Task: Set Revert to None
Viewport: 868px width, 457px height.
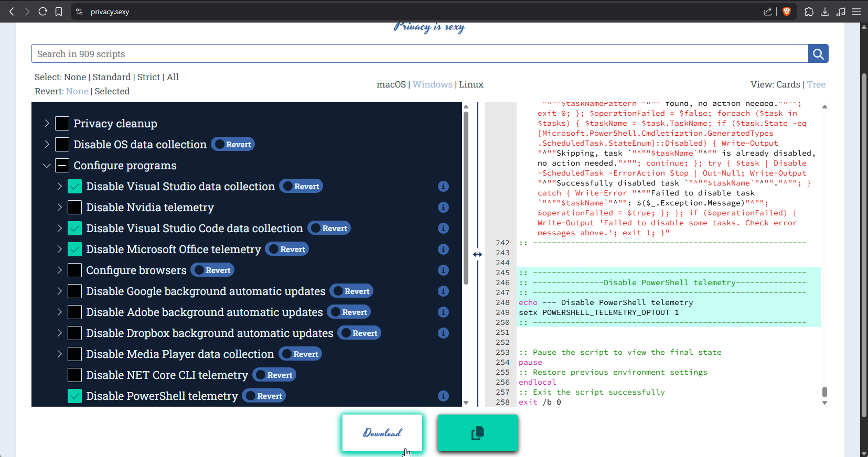Action: point(77,91)
